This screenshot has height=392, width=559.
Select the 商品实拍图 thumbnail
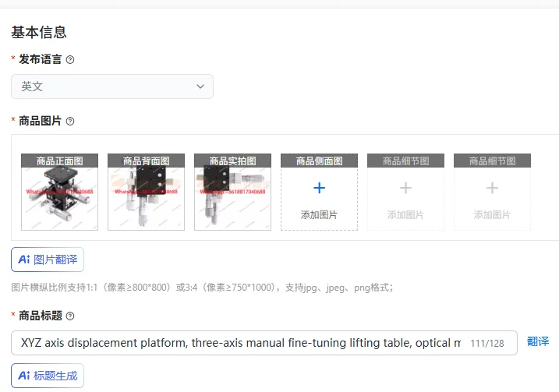(233, 192)
